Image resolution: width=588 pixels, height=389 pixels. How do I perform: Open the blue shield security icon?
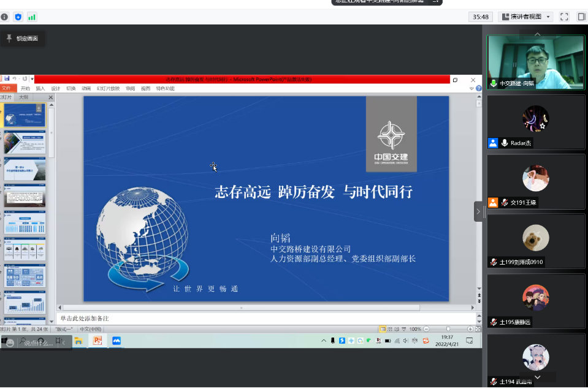tap(18, 17)
